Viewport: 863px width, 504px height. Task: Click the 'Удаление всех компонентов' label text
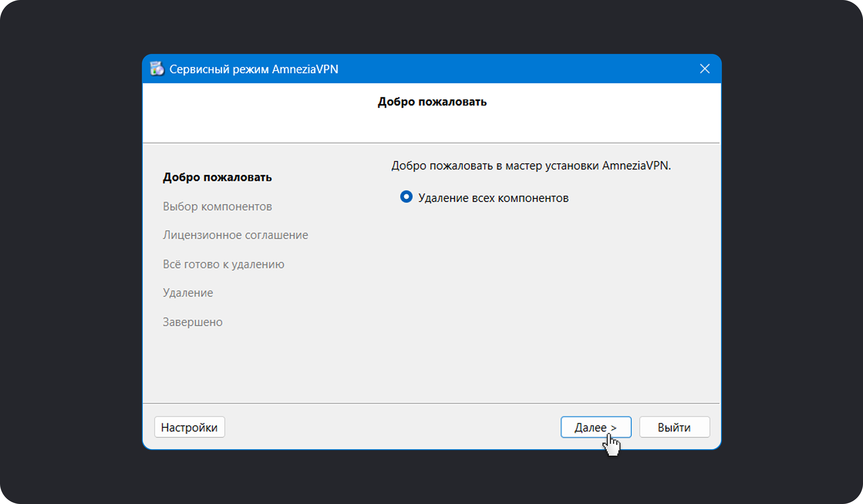pos(493,198)
